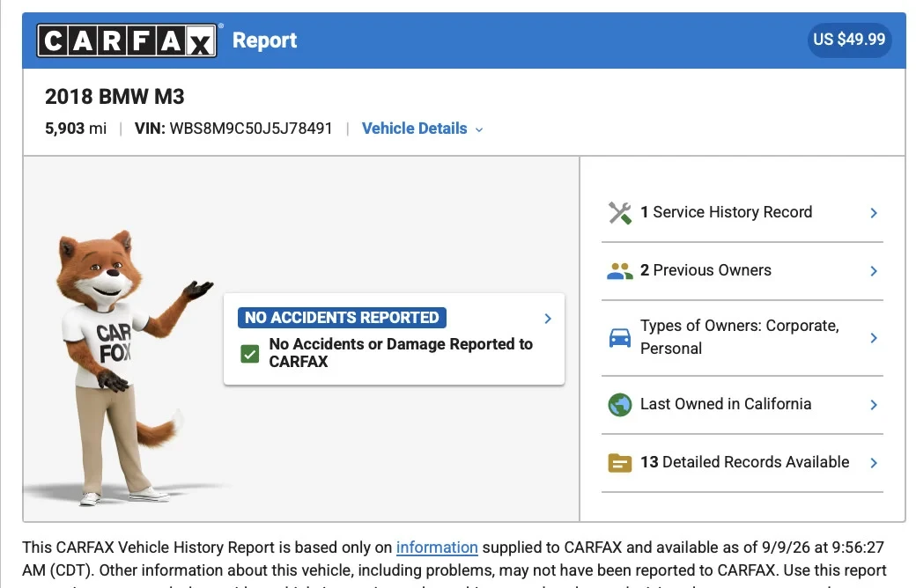Click the blue car Types of Owners icon
916x588 pixels.
tap(620, 337)
